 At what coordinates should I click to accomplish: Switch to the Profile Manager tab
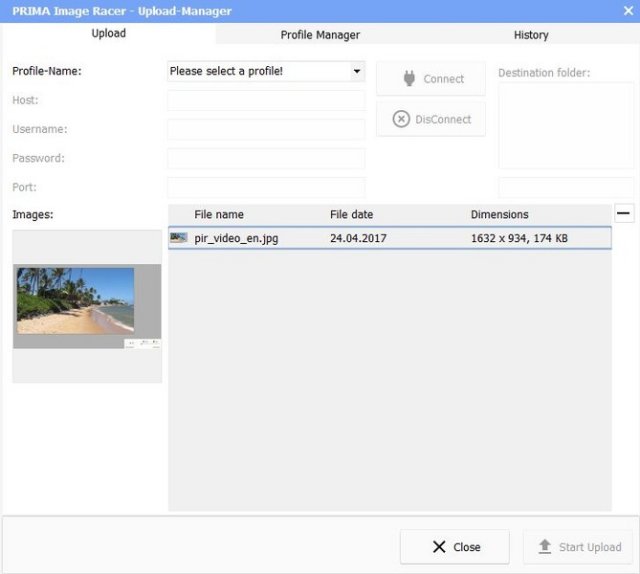pyautogui.click(x=320, y=35)
